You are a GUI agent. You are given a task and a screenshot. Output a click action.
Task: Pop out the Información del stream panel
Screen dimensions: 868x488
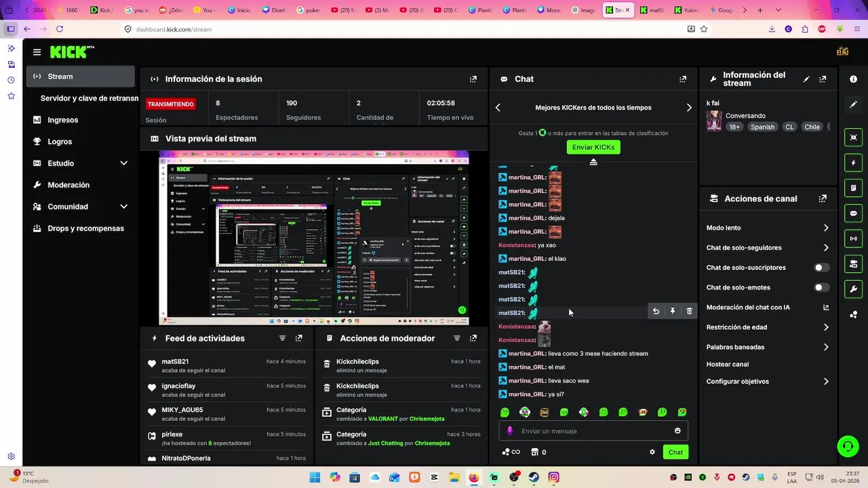[823, 79]
